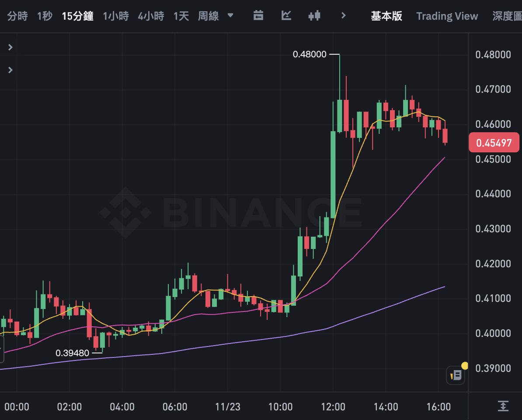Image resolution: width=522 pixels, height=420 pixels.
Task: Select the 基本版 chart mode
Action: point(386,16)
